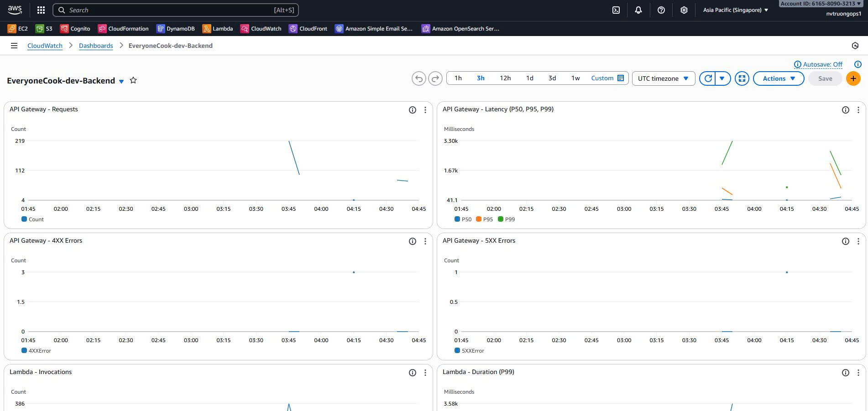Click the Save button
The image size is (868, 411).
(x=825, y=78)
